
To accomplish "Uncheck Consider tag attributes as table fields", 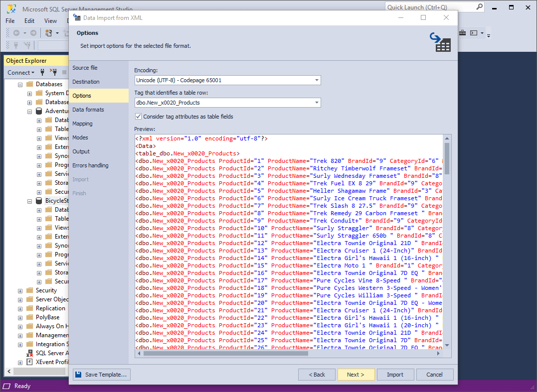I will tap(138, 116).
